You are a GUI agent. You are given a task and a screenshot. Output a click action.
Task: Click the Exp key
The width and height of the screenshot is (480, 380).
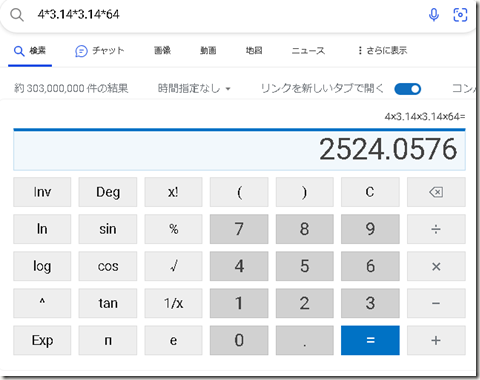coord(42,340)
